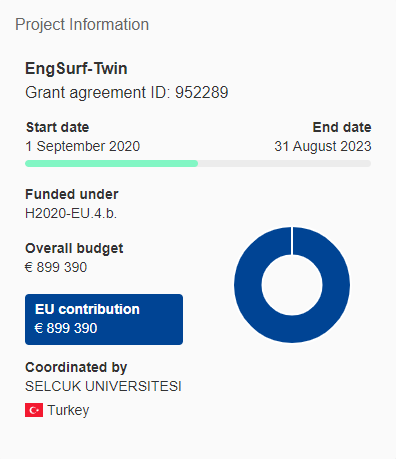The image size is (396, 459).
Task: Open the SELCUK UNIVERSITESI coordinator link
Action: 103,386
